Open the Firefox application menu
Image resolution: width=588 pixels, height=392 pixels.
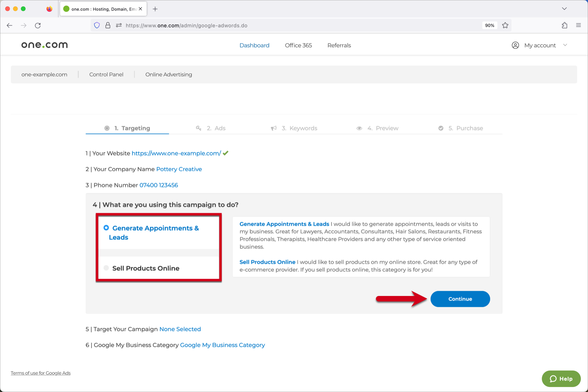[x=578, y=25]
